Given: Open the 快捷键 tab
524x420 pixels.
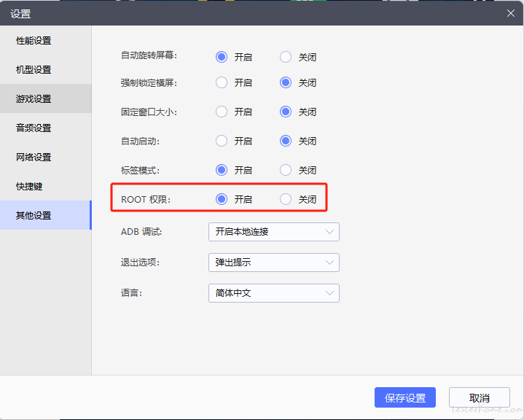Looking at the screenshot, I should pyautogui.click(x=45, y=186).
